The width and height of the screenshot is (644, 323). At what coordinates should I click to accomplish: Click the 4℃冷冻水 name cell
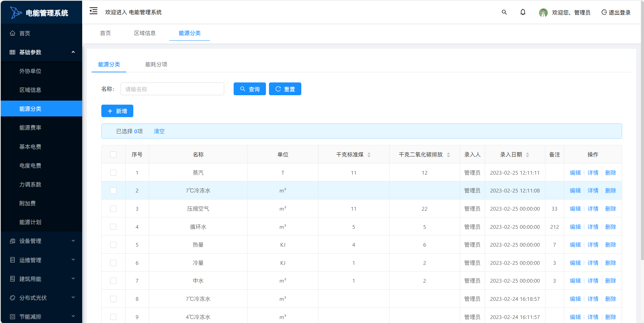coord(198,317)
